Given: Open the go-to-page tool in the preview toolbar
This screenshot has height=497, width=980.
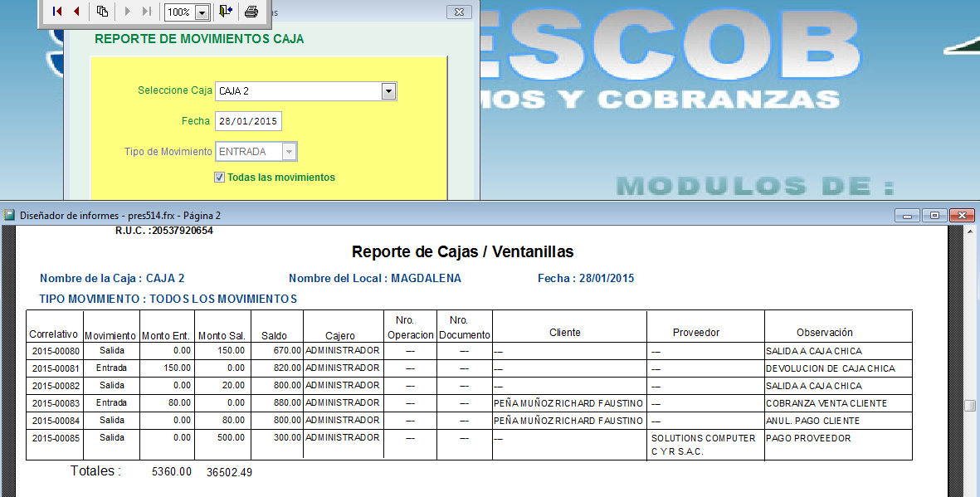Looking at the screenshot, I should pyautogui.click(x=103, y=12).
